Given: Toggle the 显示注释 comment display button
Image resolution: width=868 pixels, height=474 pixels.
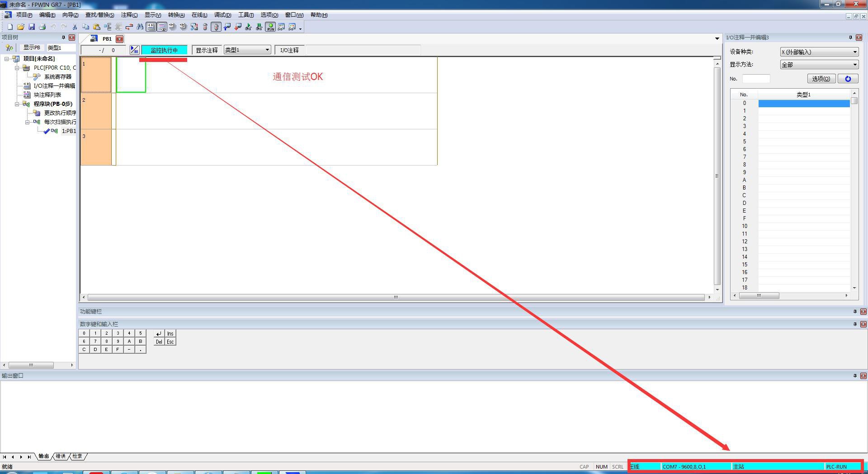Looking at the screenshot, I should tap(207, 50).
